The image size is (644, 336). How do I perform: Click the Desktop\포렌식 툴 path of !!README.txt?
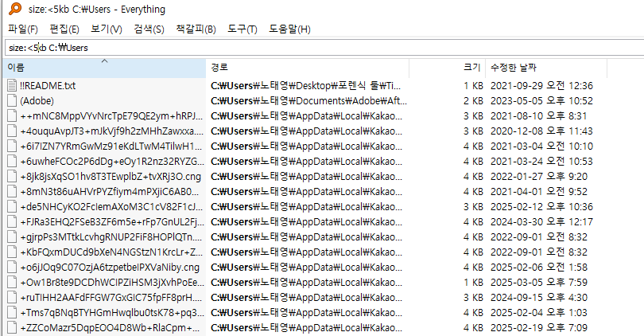tap(305, 85)
